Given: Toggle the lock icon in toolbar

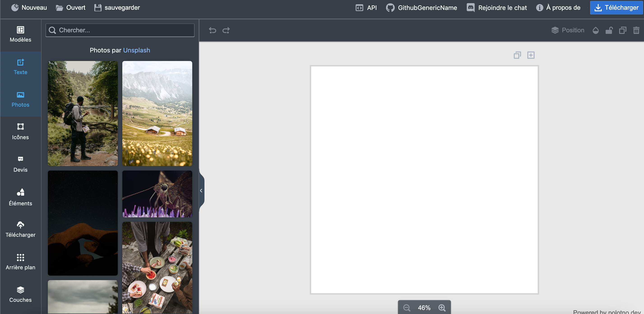Looking at the screenshot, I should tap(609, 30).
